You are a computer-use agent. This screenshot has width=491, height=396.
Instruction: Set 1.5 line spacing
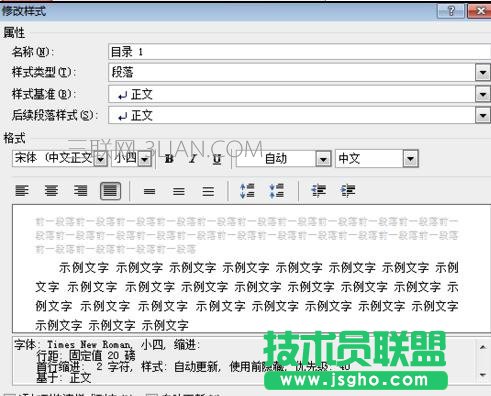click(179, 191)
